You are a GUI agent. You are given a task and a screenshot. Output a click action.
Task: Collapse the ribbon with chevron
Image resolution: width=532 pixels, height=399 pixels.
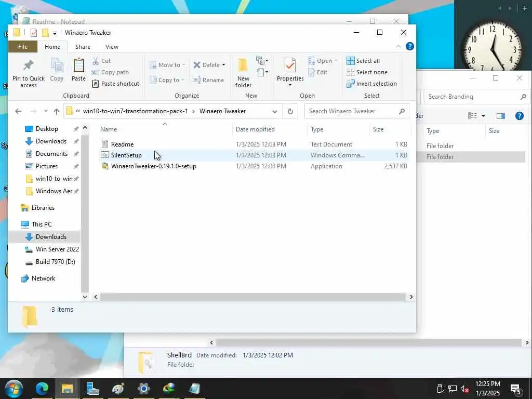[398, 46]
